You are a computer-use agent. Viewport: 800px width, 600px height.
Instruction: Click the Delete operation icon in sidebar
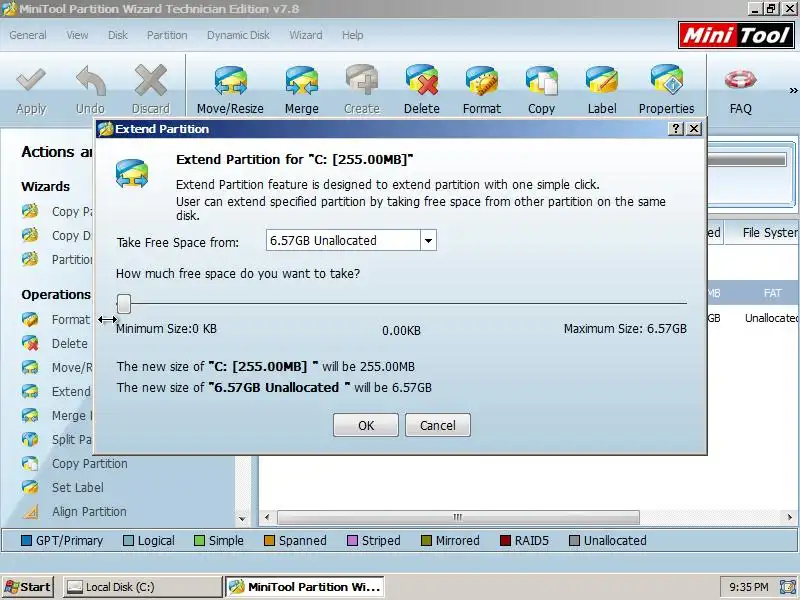[x=30, y=343]
